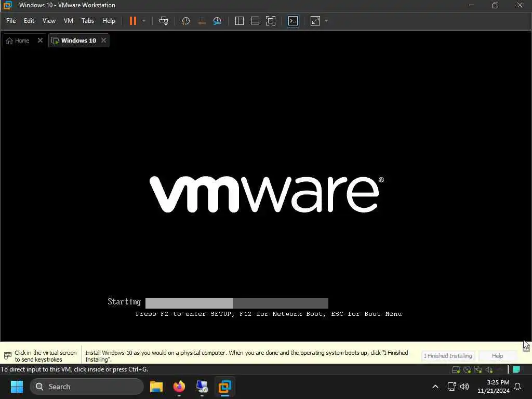This screenshot has height=399, width=532.
Task: Click the host volume tray icon
Action: tap(464, 387)
